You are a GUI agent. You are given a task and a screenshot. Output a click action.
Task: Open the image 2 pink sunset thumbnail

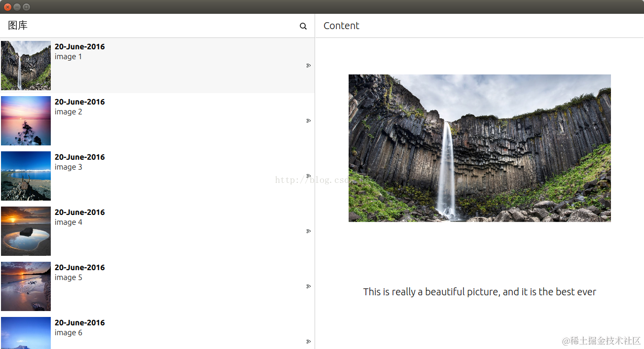click(x=26, y=121)
